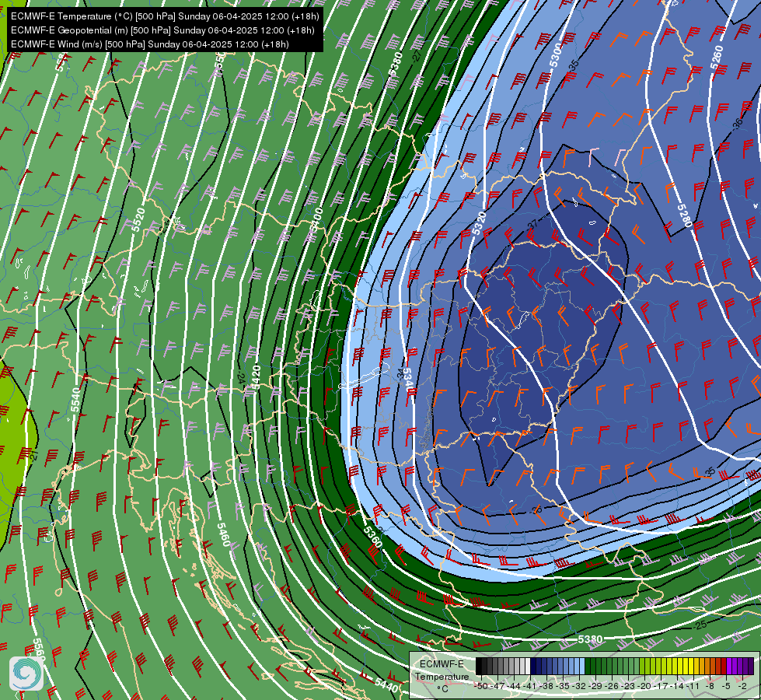This screenshot has height=700, width=761.
Task: Click the 'ECMWF-E Temperature °C' legend title
Action: [x=442, y=676]
